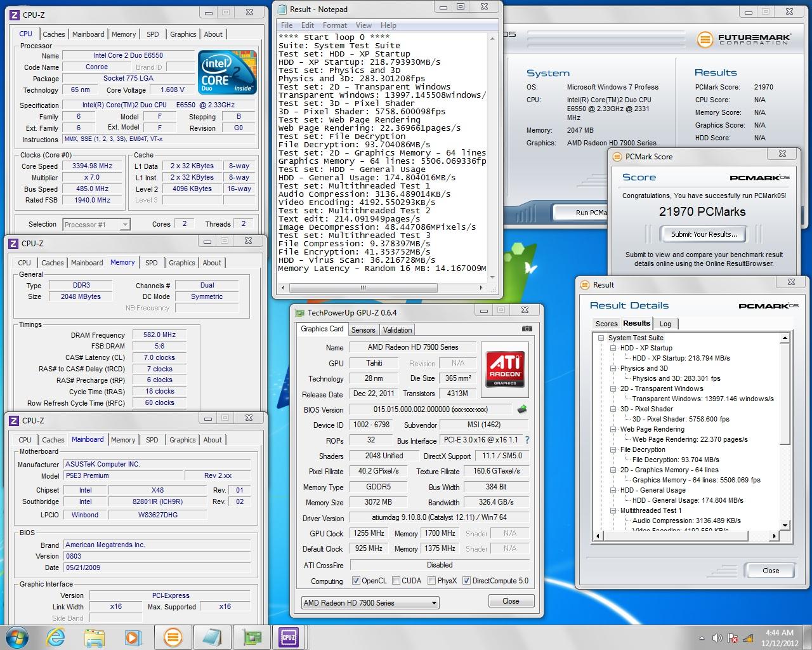The height and width of the screenshot is (650, 812).
Task: Close the Result Details dialog via Close button
Action: [x=771, y=570]
